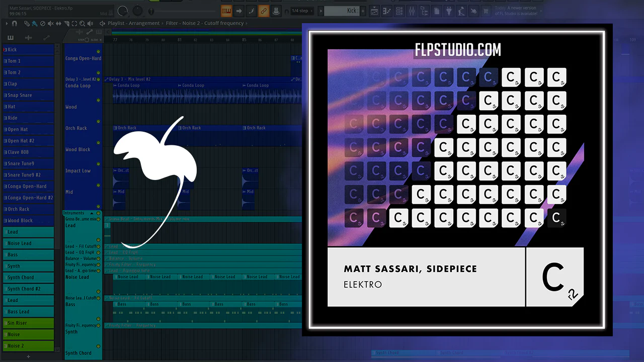Viewport: 644px width, 362px height.
Task: Click the add button below the pattern list
Action: click(x=28, y=356)
